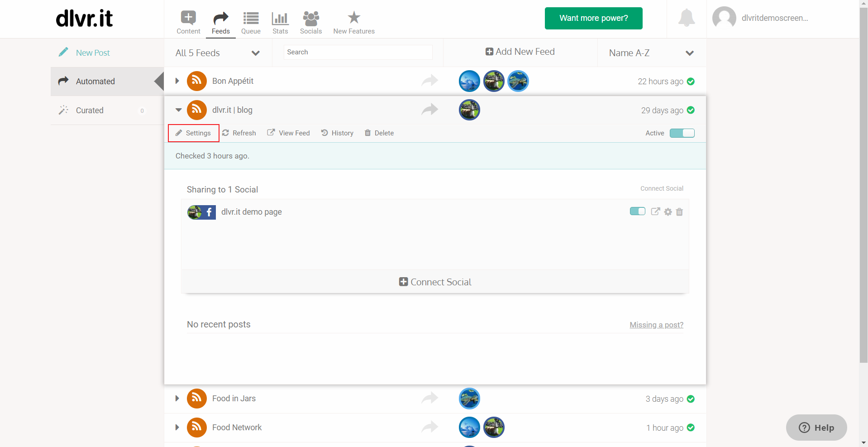Click the first social avatar on Food Network
The image size is (868, 447).
click(x=469, y=428)
